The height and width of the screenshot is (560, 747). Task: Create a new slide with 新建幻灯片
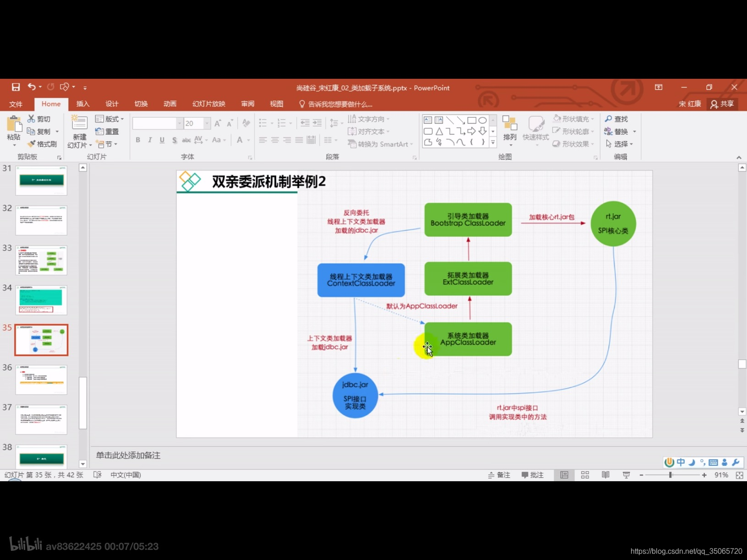pyautogui.click(x=79, y=132)
